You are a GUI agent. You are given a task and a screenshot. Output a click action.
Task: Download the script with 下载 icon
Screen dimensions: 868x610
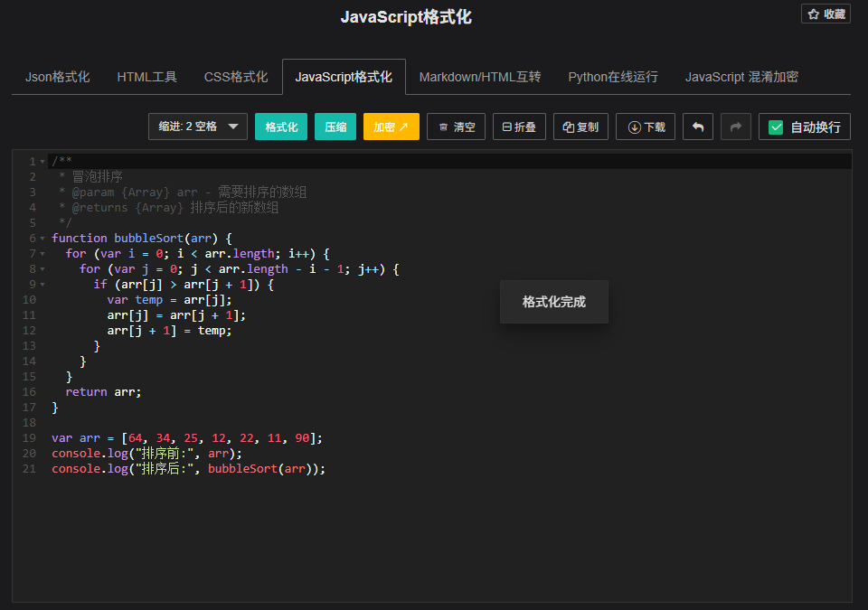(645, 127)
